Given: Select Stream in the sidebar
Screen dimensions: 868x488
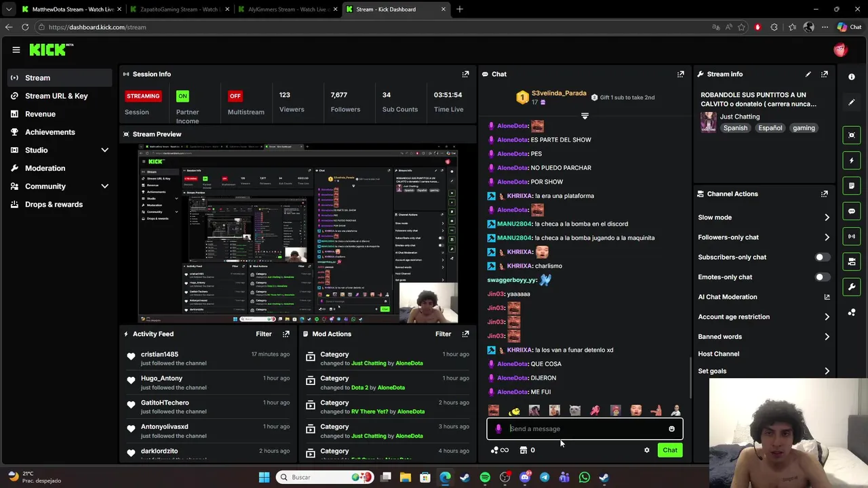Looking at the screenshot, I should [x=60, y=77].
